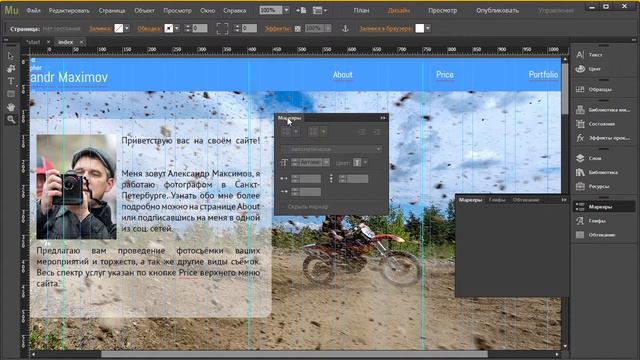Screen dimensions: 640x360
Task: Open the Окно menu
Action: click(x=207, y=11)
